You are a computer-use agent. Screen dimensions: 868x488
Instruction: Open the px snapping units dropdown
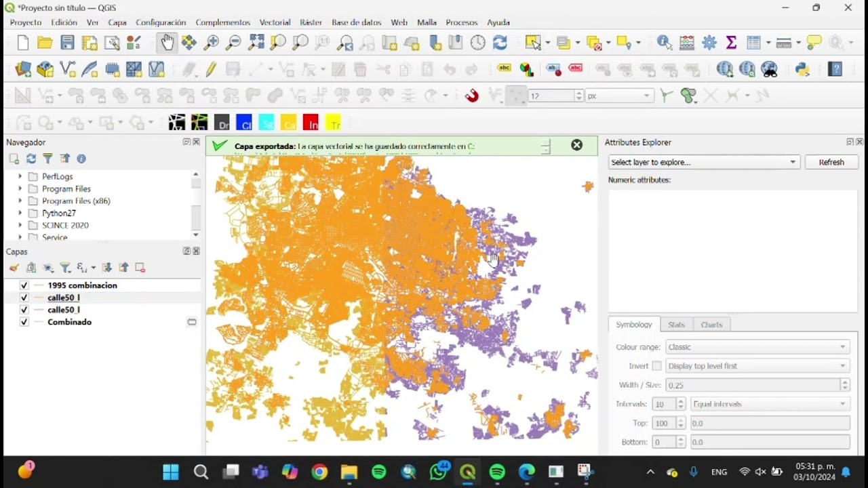click(619, 96)
